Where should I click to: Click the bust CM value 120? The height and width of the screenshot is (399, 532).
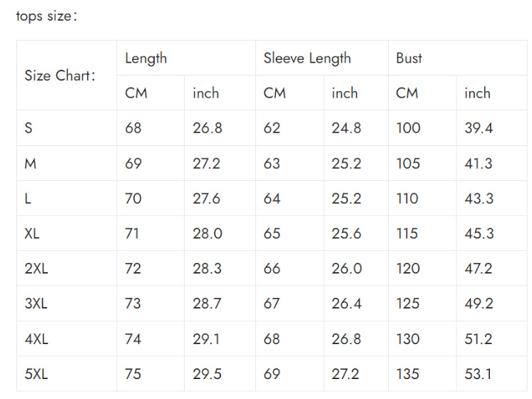[x=408, y=269]
